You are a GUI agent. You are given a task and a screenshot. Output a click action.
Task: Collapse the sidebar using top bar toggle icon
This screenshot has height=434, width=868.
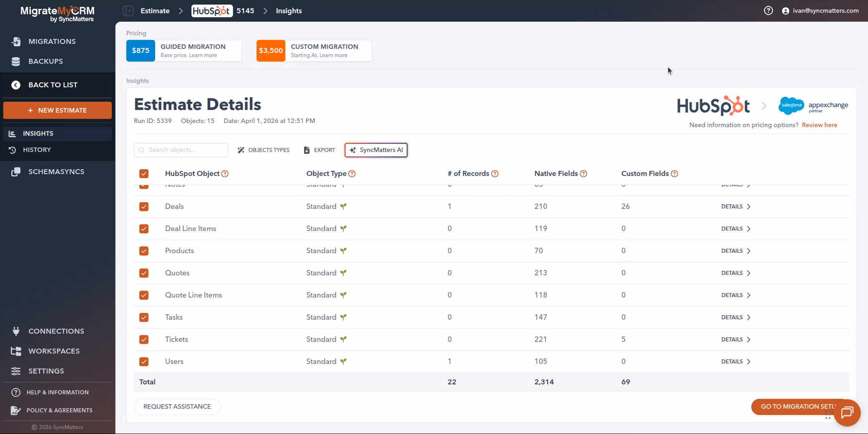point(128,11)
